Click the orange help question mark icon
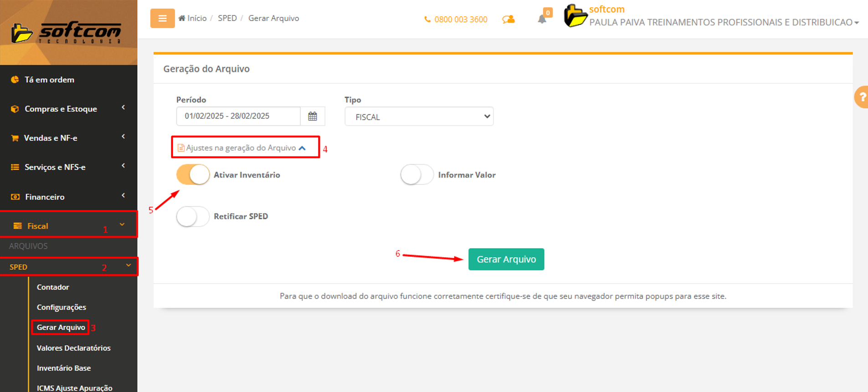 [x=861, y=97]
